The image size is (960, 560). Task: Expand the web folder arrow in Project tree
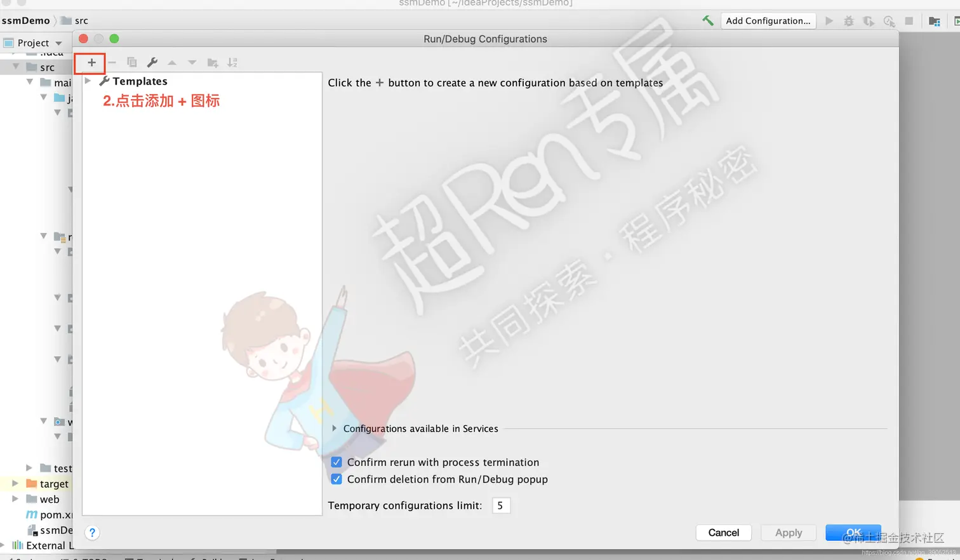coord(15,499)
